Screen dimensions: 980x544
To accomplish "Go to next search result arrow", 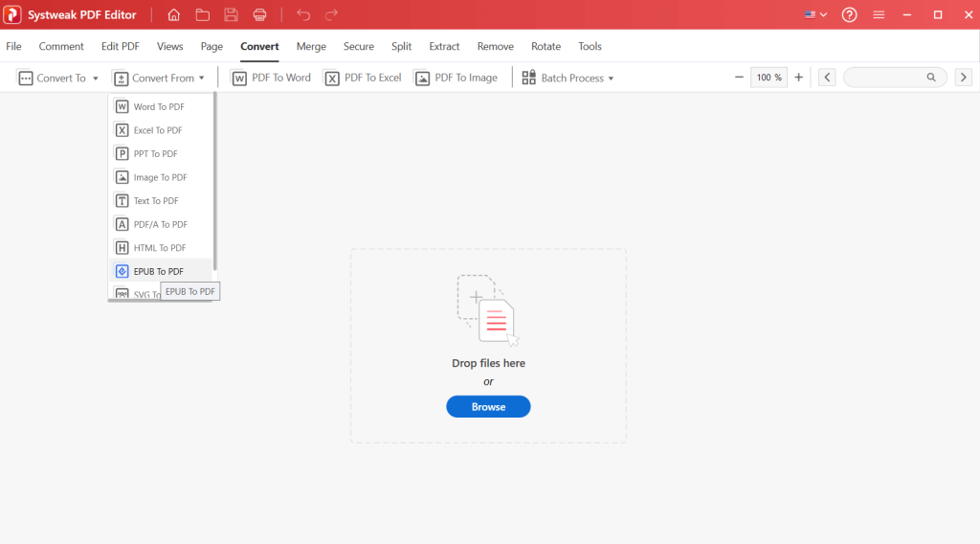I will click(x=963, y=78).
